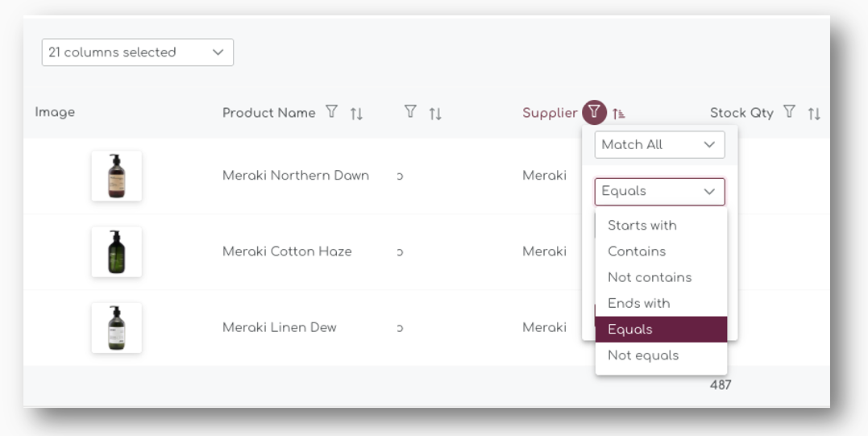Open the '21 columns selected' dropdown
The height and width of the screenshot is (436, 868).
point(137,52)
